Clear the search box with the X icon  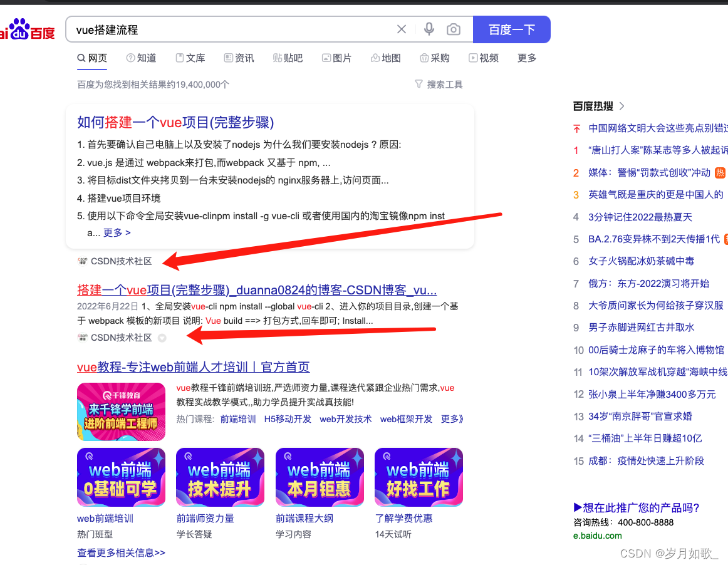402,29
